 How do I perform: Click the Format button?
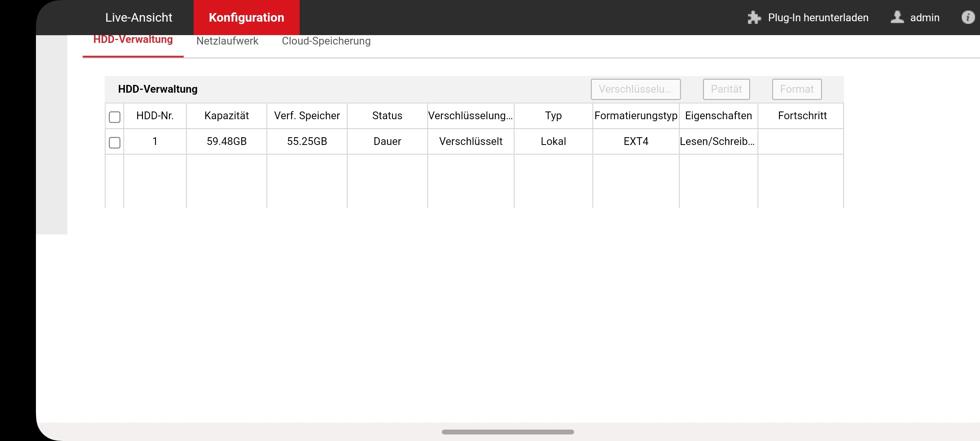pyautogui.click(x=797, y=89)
